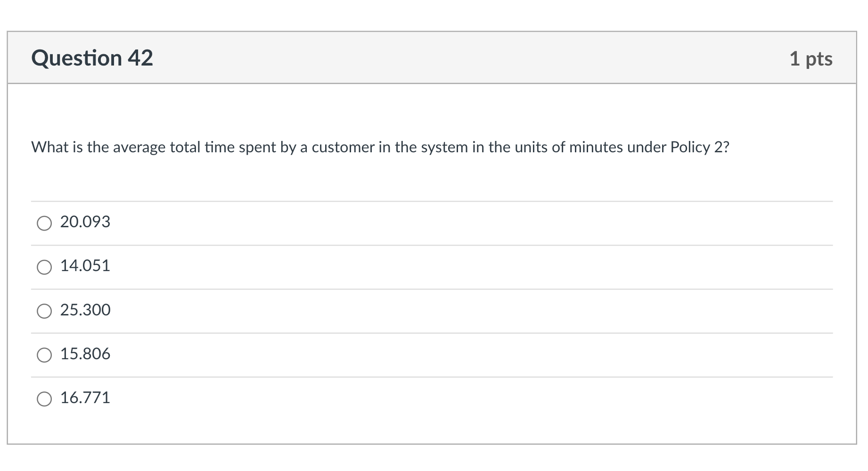
Task: Pick the 15.806 radio button
Action: coord(44,355)
